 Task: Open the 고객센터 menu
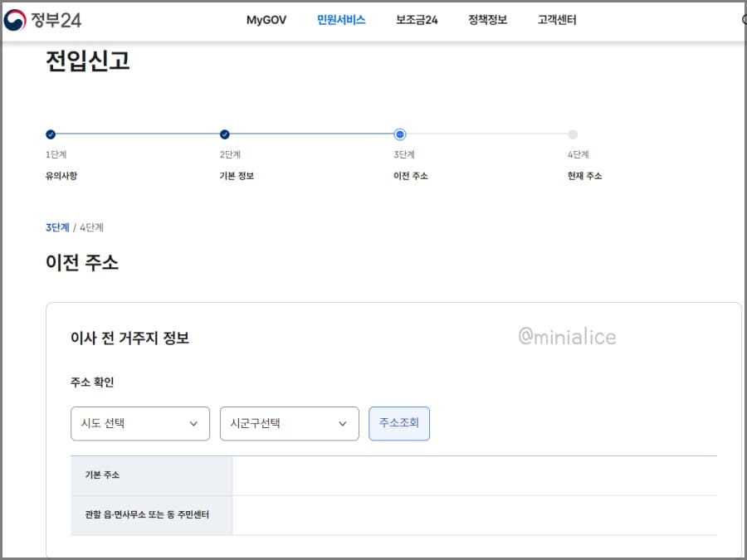tap(554, 19)
